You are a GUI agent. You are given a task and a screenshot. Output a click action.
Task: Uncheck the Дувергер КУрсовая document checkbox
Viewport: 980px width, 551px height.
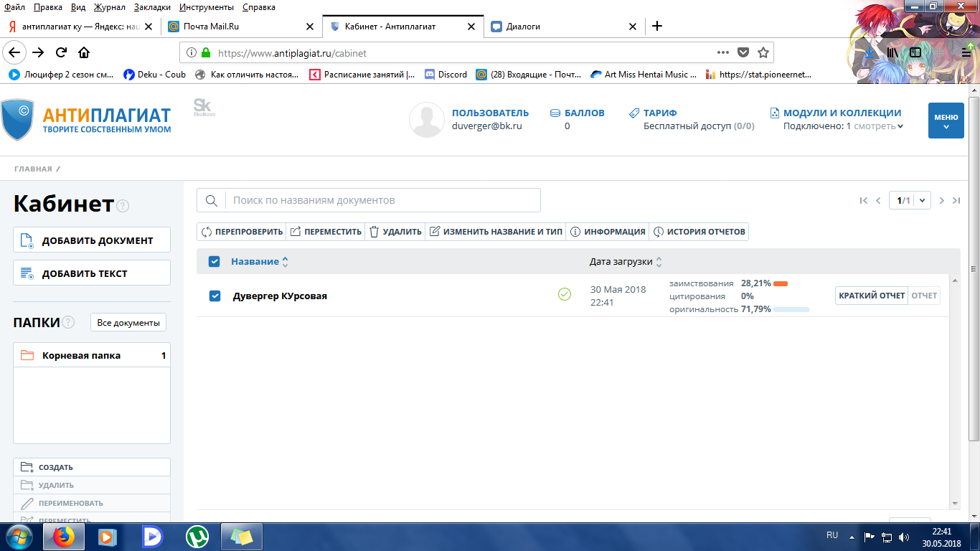click(215, 296)
